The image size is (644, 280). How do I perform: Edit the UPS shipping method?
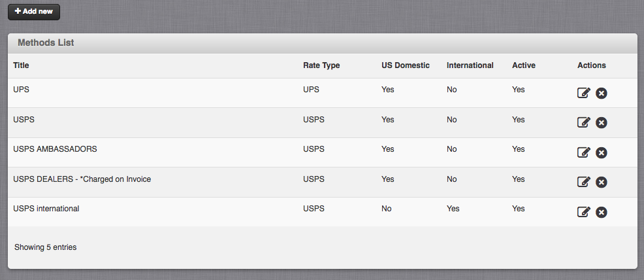tap(584, 93)
